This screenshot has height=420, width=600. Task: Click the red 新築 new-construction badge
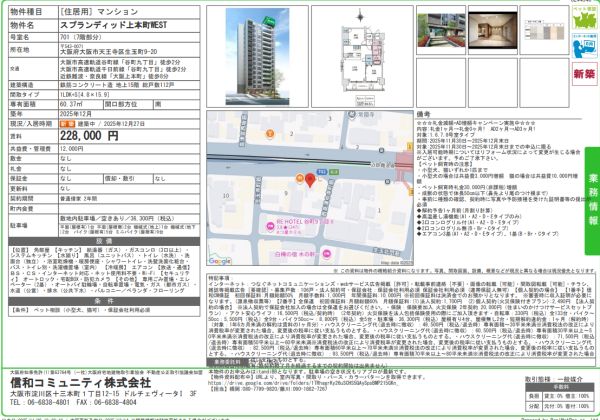pos(584,74)
